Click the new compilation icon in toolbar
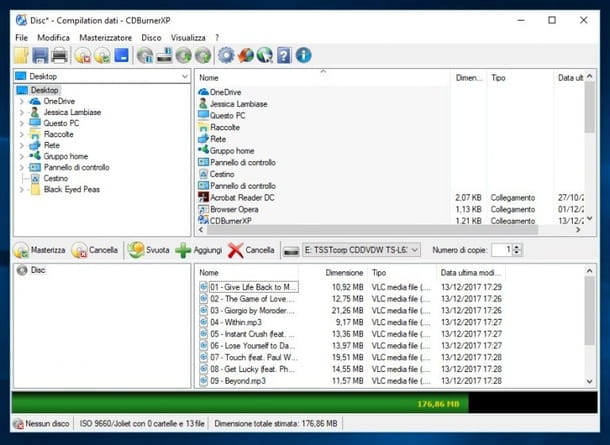Image resolution: width=610 pixels, height=445 pixels. tap(21, 55)
